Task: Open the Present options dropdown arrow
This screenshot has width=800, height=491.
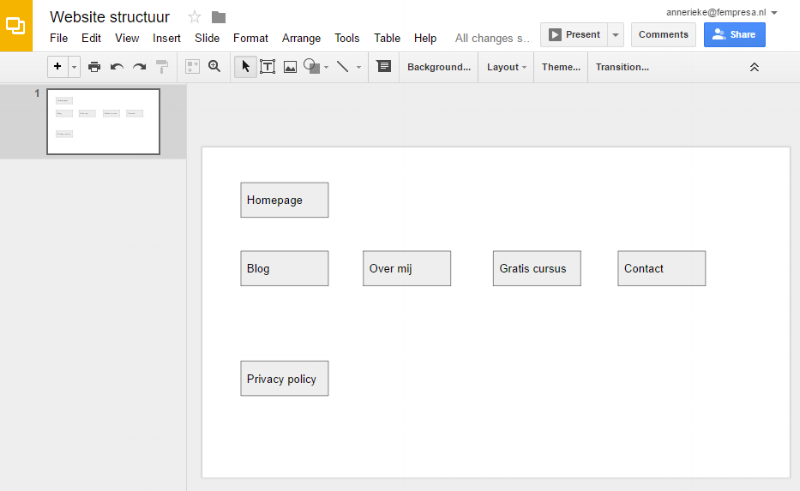Action: pos(616,35)
